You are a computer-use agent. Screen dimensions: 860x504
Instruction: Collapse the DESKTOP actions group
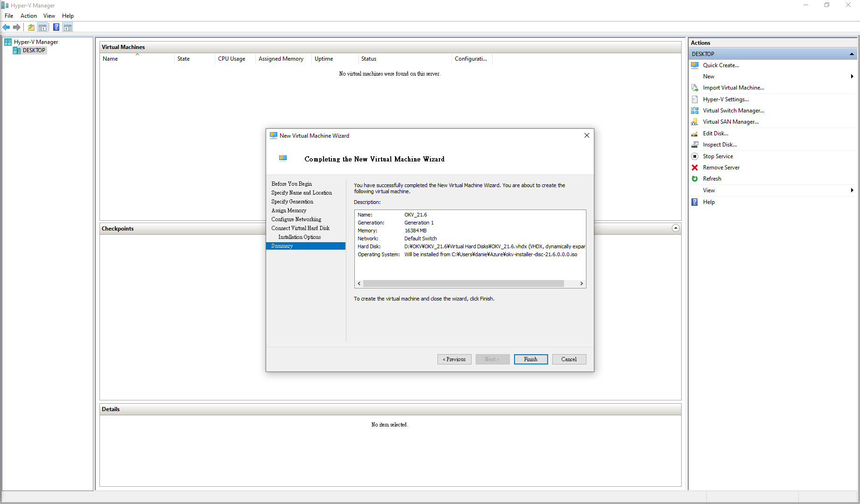click(x=852, y=54)
